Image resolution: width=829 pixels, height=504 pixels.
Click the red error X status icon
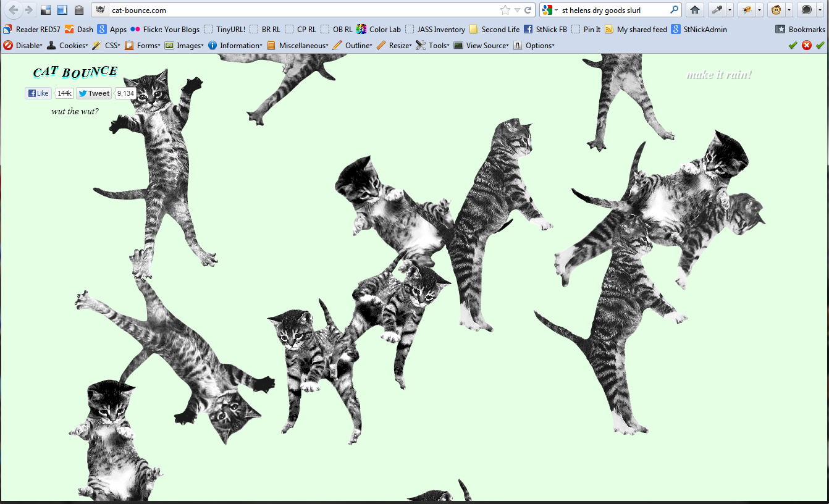pos(807,45)
